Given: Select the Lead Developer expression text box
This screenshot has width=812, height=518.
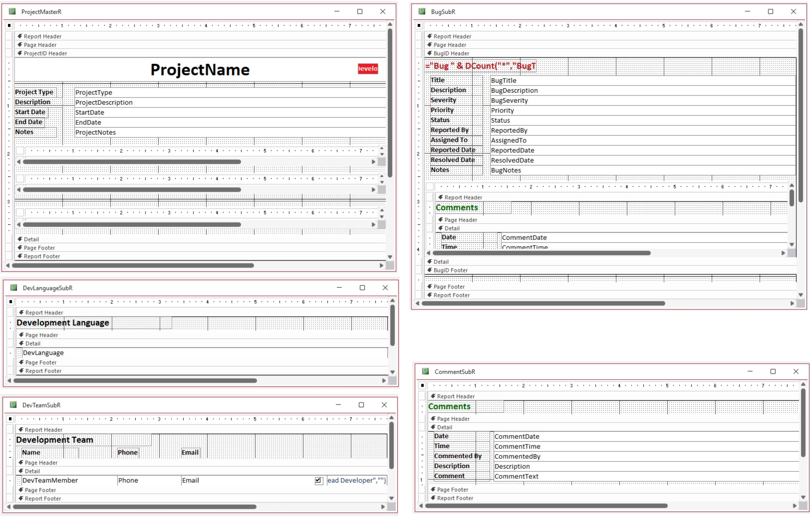Looking at the screenshot, I should click(357, 480).
